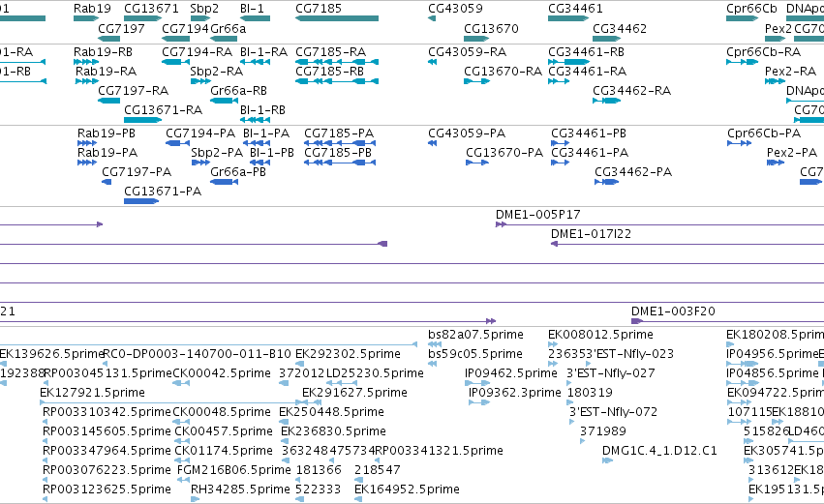
Task: Select transcript CG34461-RA
Action: (559, 81)
